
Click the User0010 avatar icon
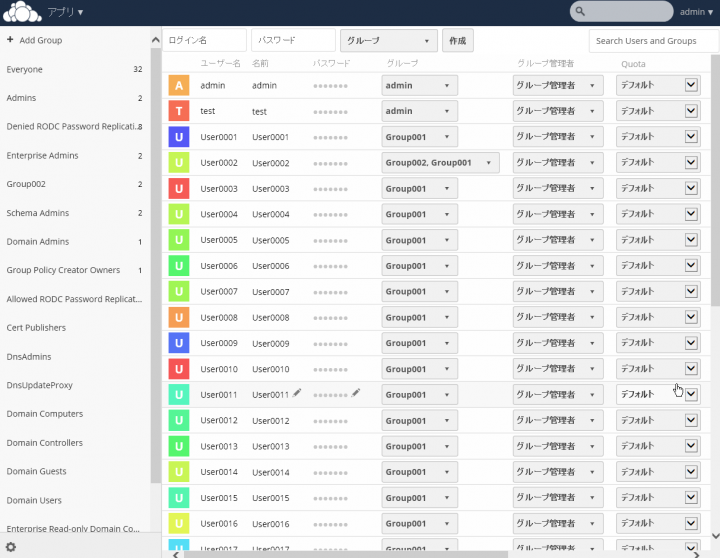click(179, 369)
